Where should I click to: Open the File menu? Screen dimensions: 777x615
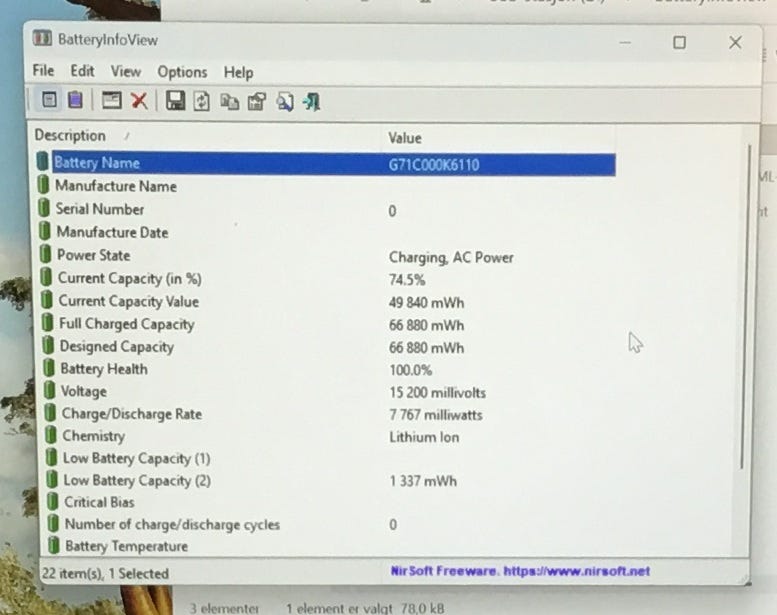[x=43, y=71]
